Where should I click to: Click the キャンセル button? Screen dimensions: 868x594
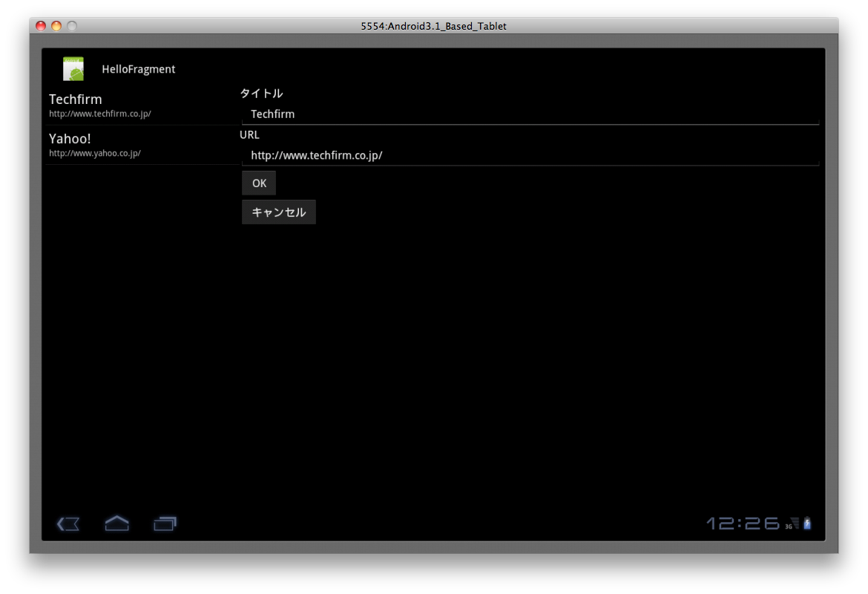click(279, 212)
